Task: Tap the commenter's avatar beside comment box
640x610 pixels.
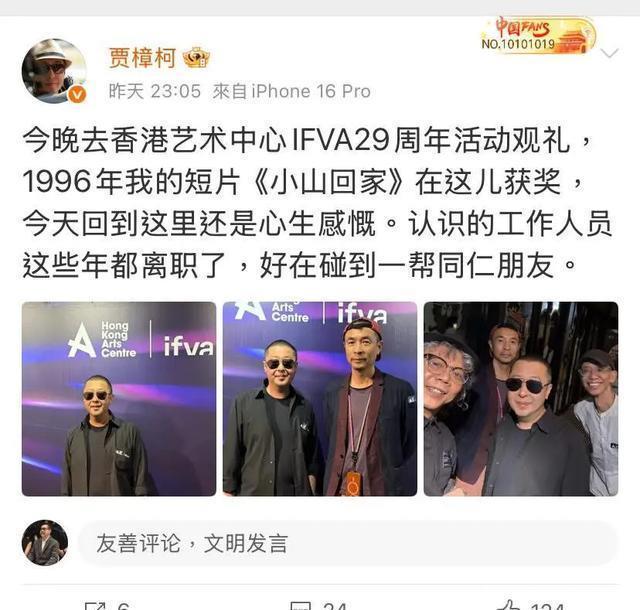Action: coord(45,543)
